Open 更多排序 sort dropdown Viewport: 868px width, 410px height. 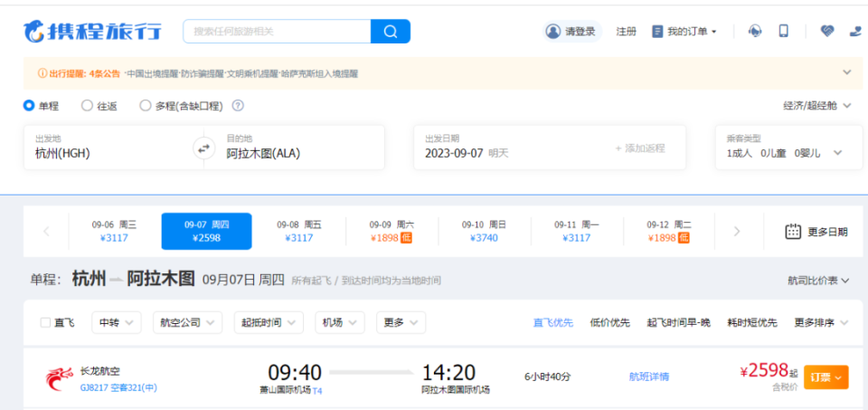pyautogui.click(x=822, y=322)
